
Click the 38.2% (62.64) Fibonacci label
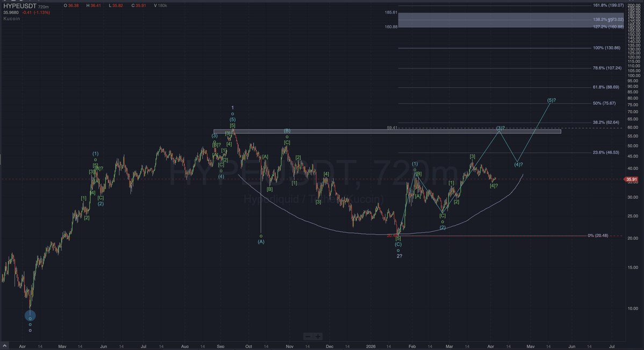[606, 122]
